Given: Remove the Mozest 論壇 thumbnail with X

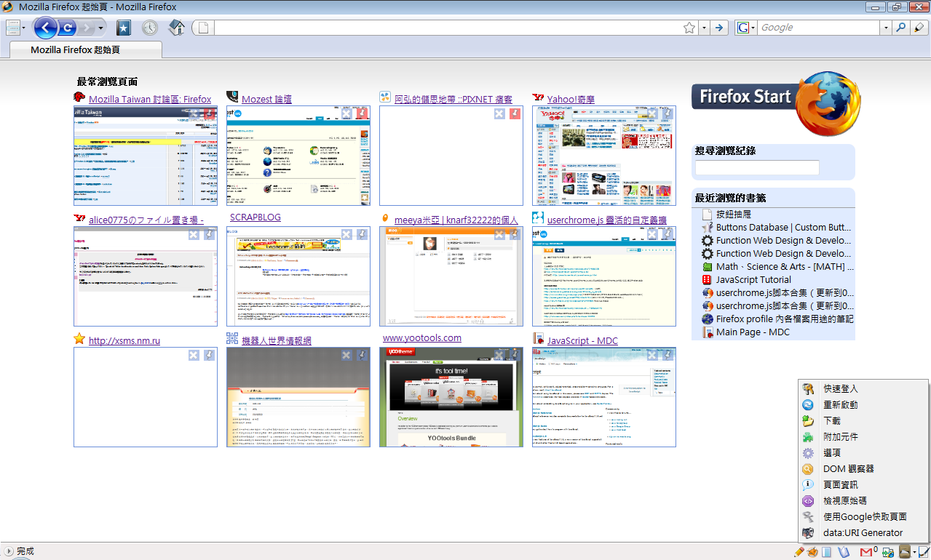Looking at the screenshot, I should pyautogui.click(x=346, y=113).
